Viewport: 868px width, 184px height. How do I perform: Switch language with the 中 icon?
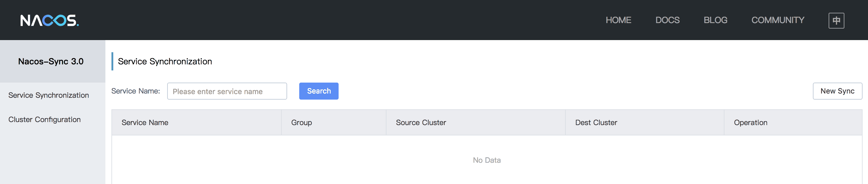pyautogui.click(x=836, y=21)
